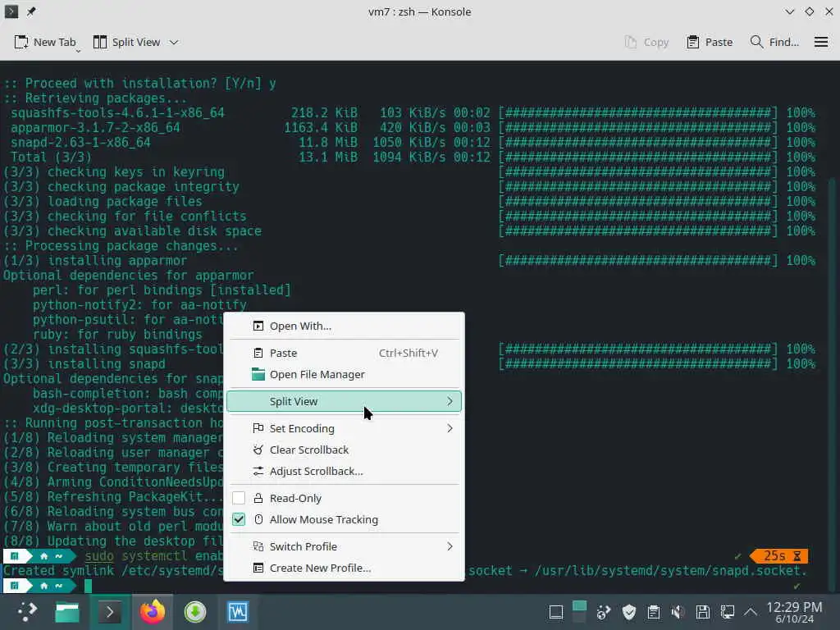Image resolution: width=840 pixels, height=630 pixels.
Task: Click the sliders icon beside Adjust Scrollback
Action: (x=258, y=471)
